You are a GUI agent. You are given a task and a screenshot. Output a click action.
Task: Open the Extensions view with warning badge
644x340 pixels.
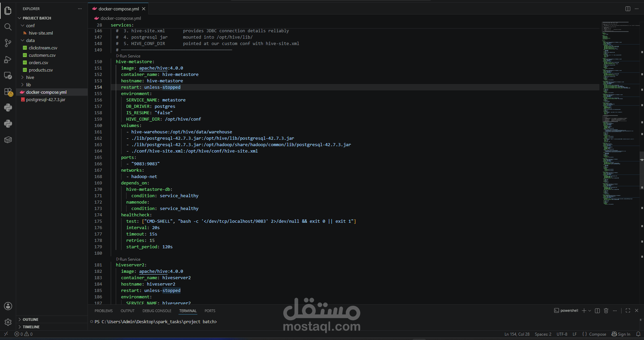click(8, 92)
